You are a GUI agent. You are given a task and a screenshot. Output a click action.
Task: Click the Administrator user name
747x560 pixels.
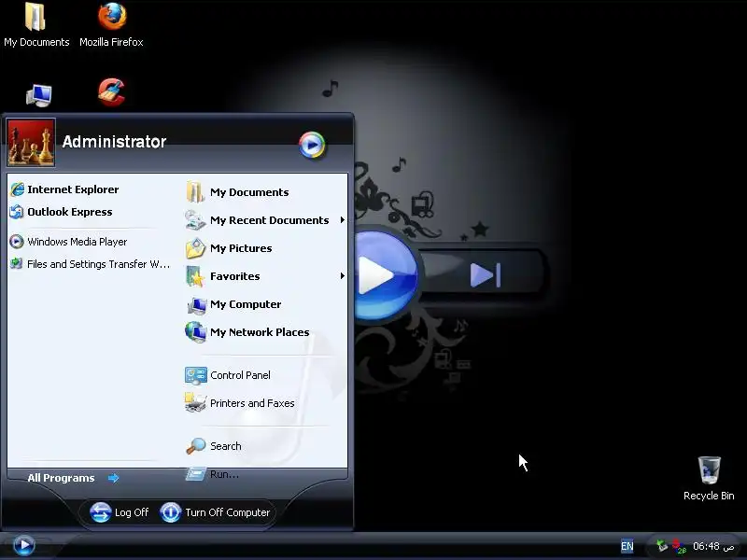click(x=114, y=142)
